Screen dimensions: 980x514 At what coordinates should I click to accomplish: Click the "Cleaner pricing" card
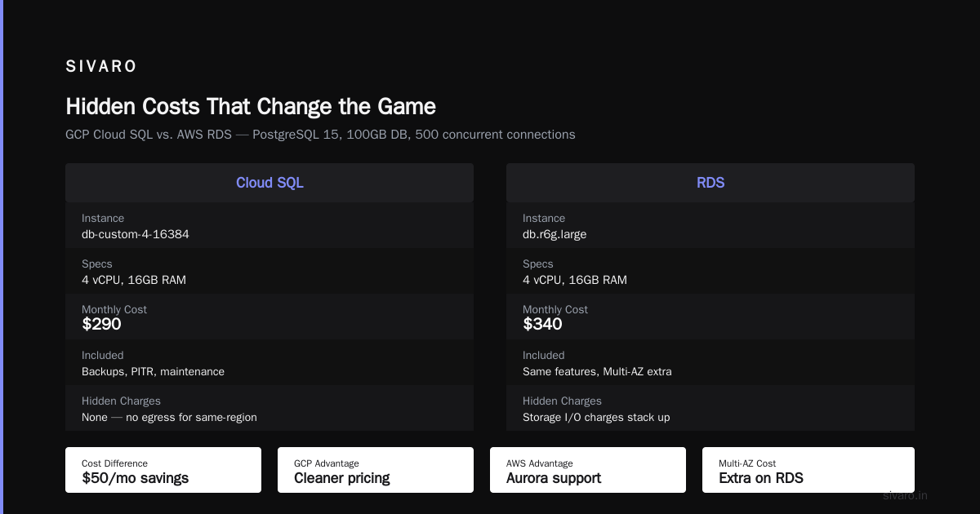(x=376, y=470)
